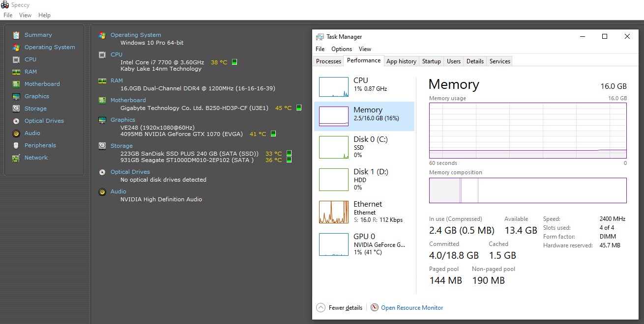Open the CPU heading link in Speccy summary
Screen dimensions: 644x324
117,54
